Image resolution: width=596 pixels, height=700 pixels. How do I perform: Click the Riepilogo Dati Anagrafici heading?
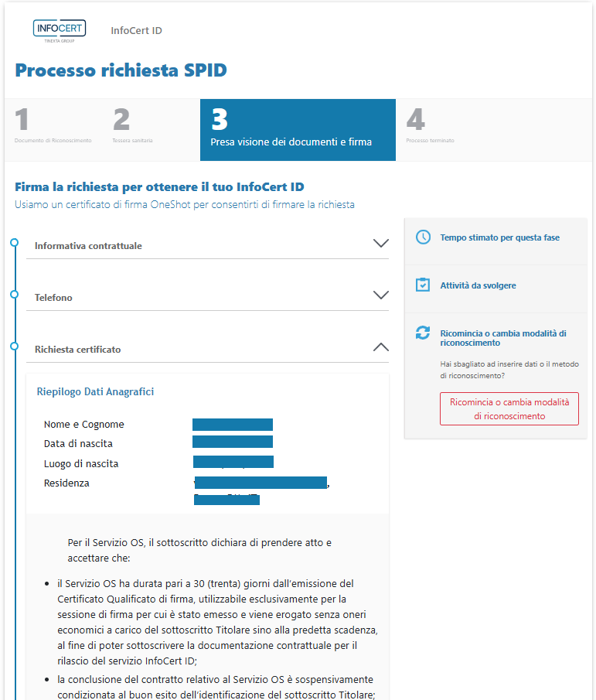tap(95, 392)
